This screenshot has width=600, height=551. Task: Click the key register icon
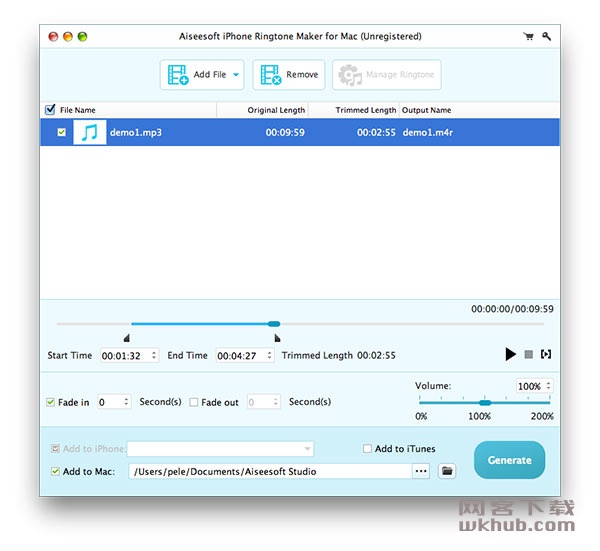(546, 36)
